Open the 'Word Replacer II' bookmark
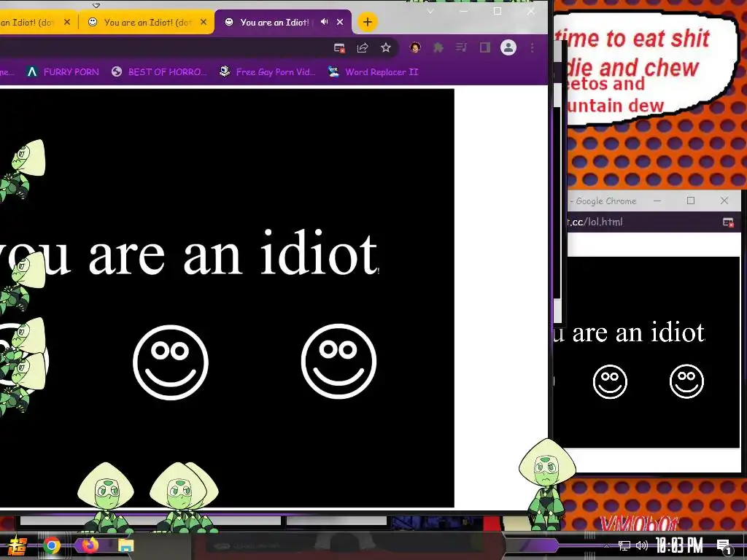 tap(373, 72)
